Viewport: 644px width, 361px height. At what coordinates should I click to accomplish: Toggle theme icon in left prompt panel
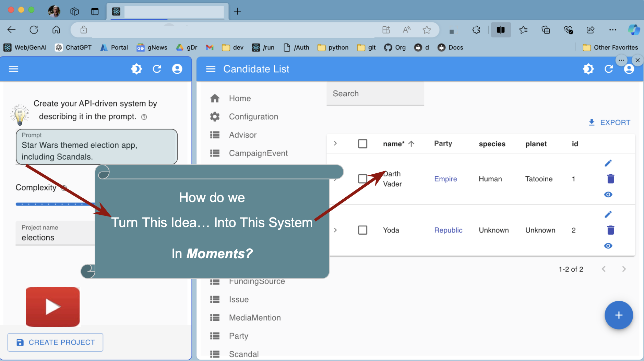click(x=136, y=69)
